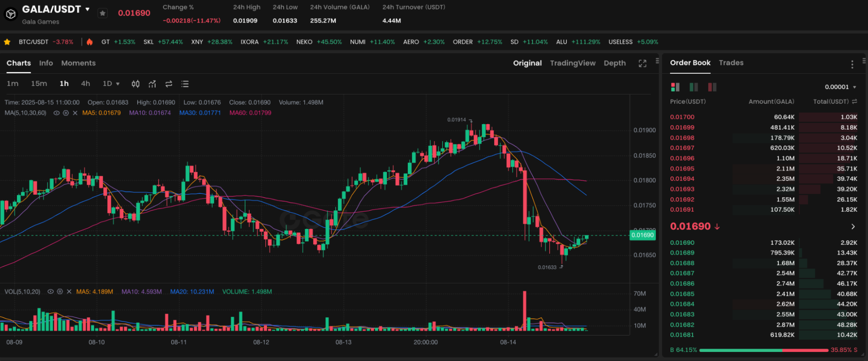This screenshot has width=868, height=361.
Task: Click the Price(USDT) column header
Action: pyautogui.click(x=688, y=102)
